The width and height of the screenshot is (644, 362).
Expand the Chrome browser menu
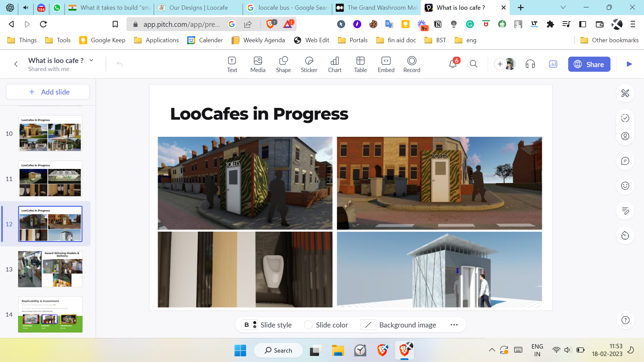(633, 24)
